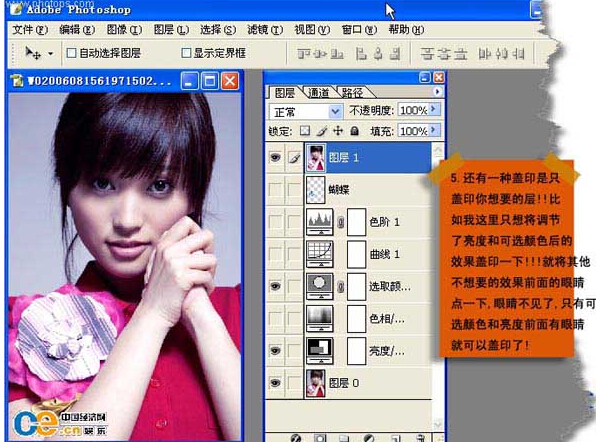Open the 编辑(E) menu
This screenshot has height=442, width=596.
coord(77,30)
